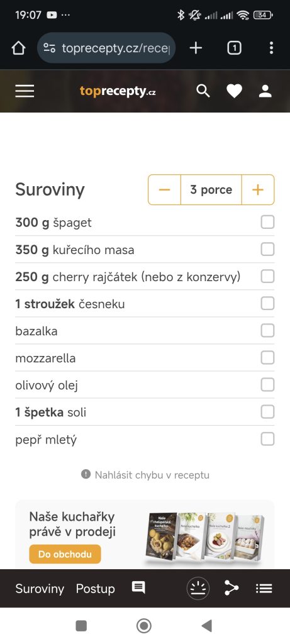This screenshot has height=644, width=290.
Task: Mark pepř mletý as checked
Action: (x=267, y=439)
